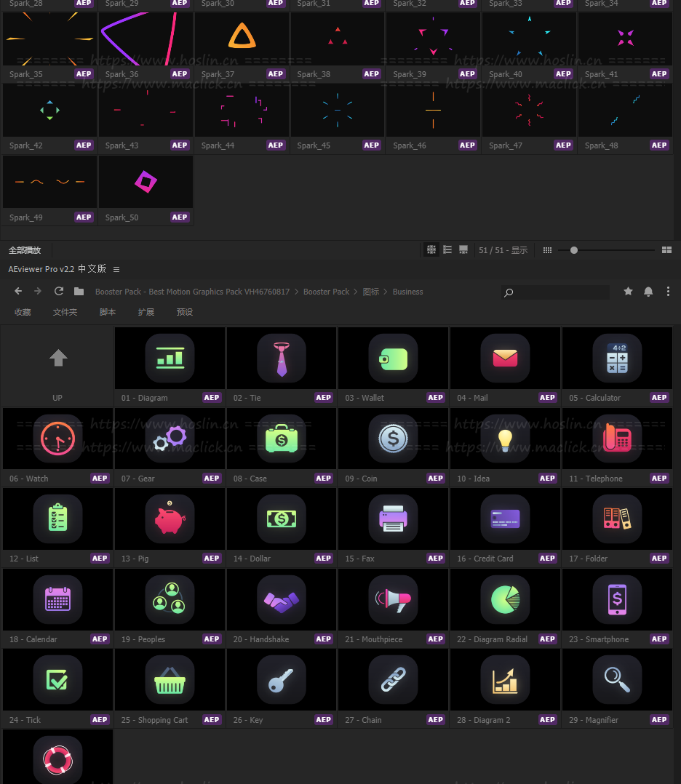Viewport: 681px width, 784px height.
Task: Open the notifications bell icon
Action: point(648,292)
